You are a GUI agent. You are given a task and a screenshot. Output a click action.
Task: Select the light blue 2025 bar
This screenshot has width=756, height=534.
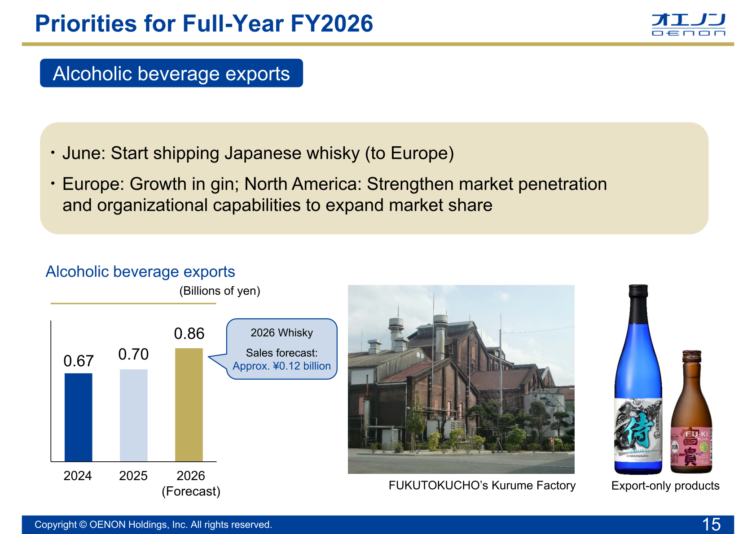[134, 415]
